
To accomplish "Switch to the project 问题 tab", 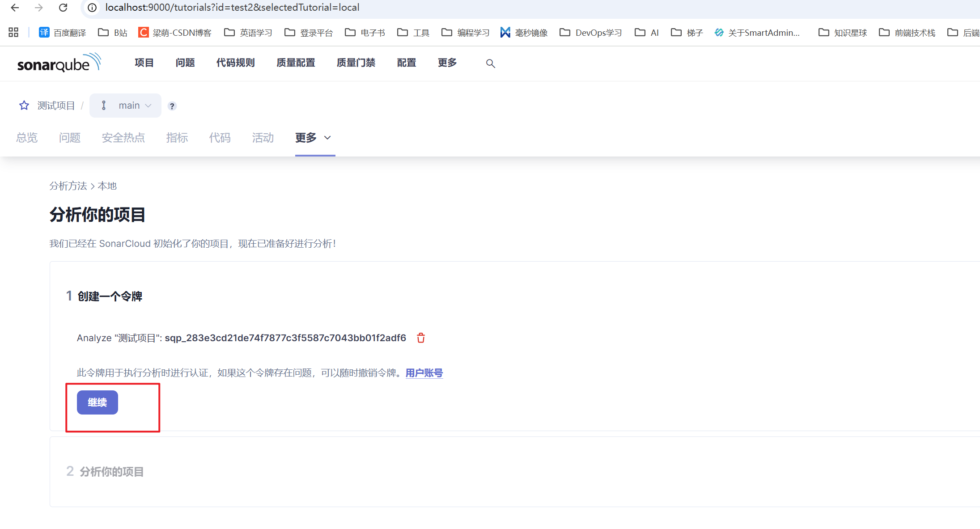I will [70, 138].
